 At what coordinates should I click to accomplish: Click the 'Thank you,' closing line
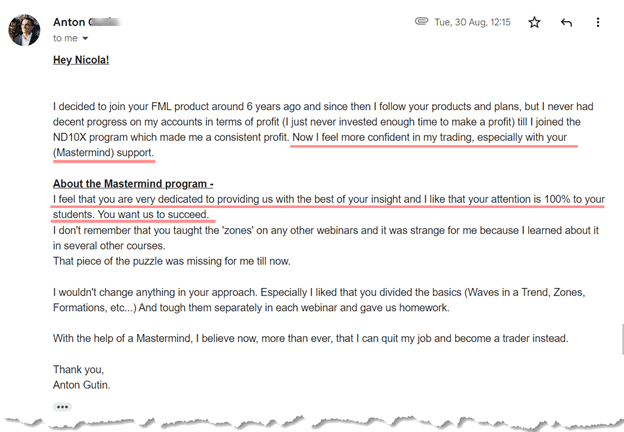78,370
